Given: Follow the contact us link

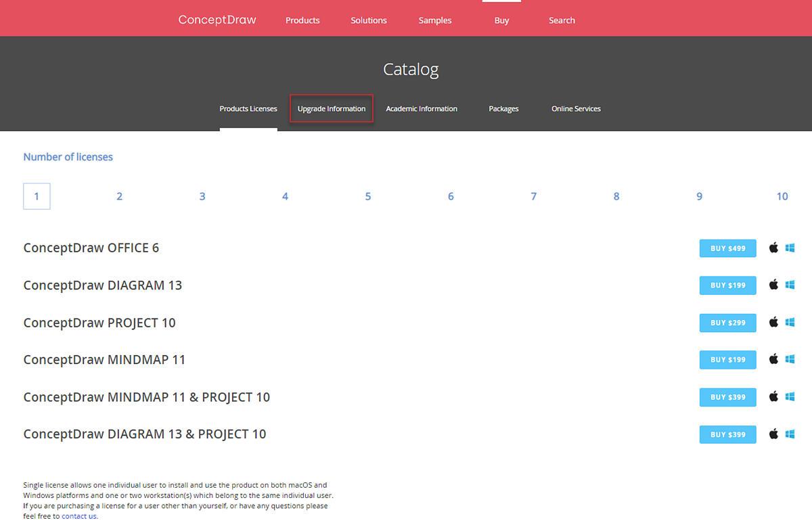Looking at the screenshot, I should point(79,516).
